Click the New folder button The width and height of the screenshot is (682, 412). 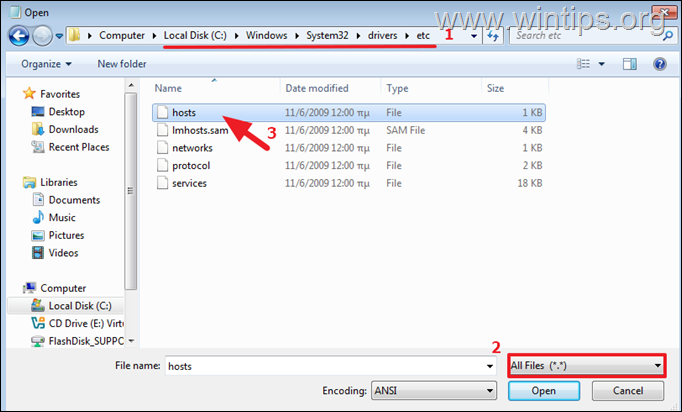(122, 64)
